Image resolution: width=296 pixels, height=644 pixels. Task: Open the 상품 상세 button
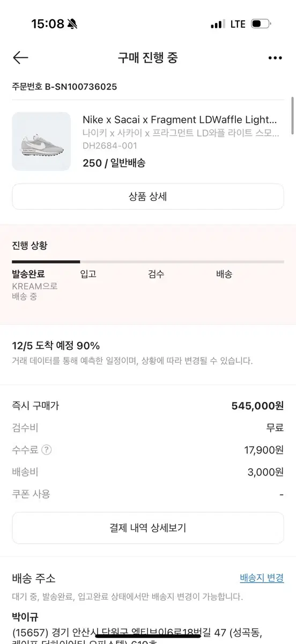click(148, 196)
